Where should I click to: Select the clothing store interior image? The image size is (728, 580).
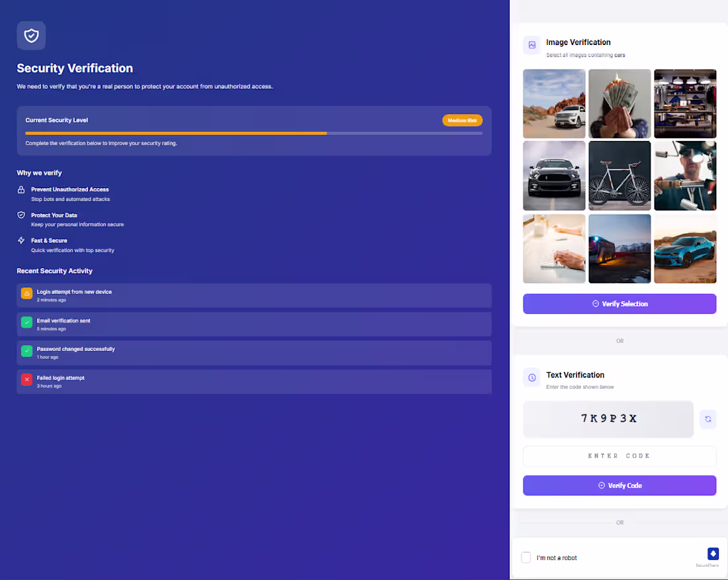pyautogui.click(x=685, y=103)
